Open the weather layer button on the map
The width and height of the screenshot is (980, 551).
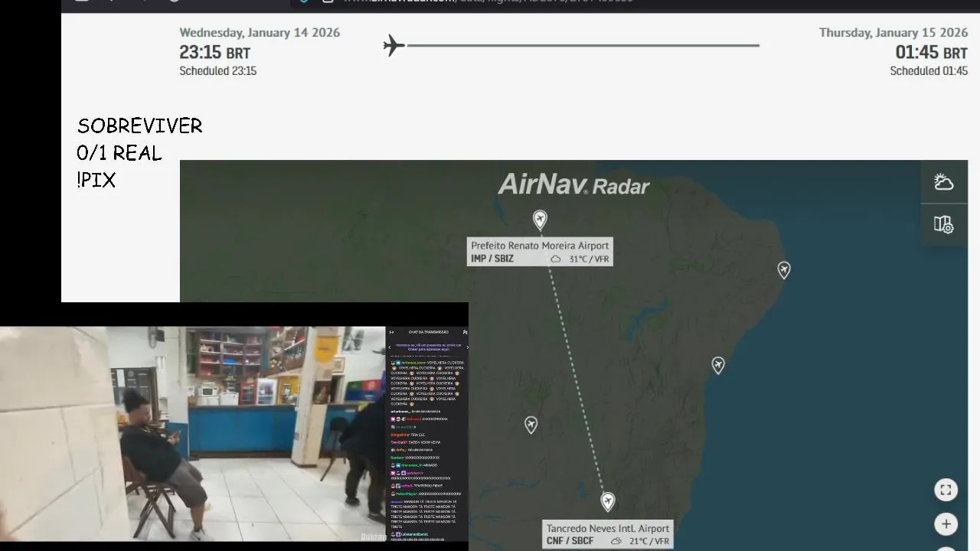click(x=944, y=181)
